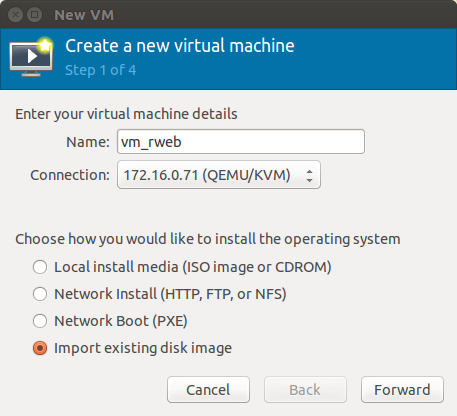This screenshot has width=457, height=416.
Task: Click the new virtual machine monitor icon
Action: click(31, 57)
